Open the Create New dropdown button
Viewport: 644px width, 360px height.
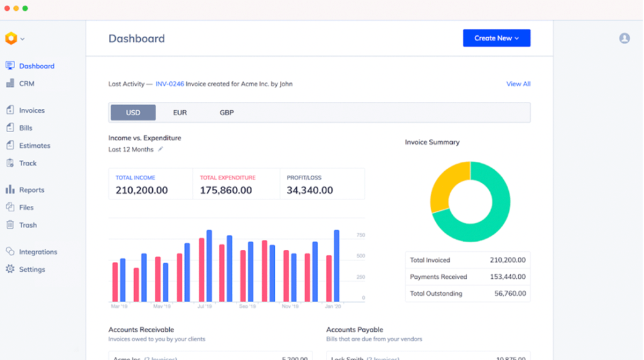[x=497, y=38]
